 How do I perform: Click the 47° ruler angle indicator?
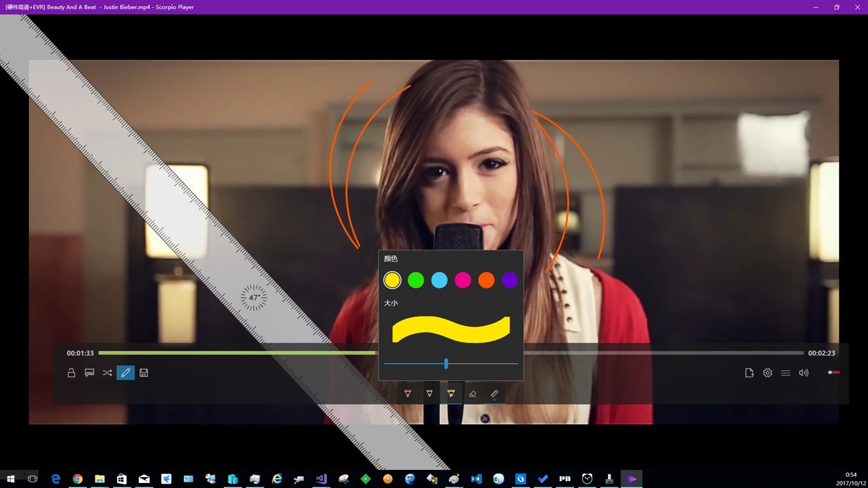(254, 298)
